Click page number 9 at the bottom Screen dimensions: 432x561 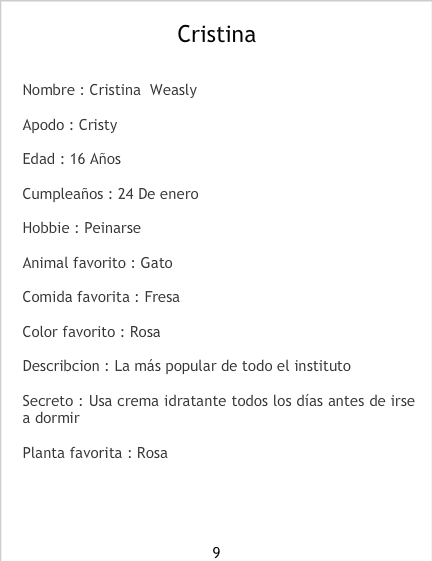click(216, 553)
